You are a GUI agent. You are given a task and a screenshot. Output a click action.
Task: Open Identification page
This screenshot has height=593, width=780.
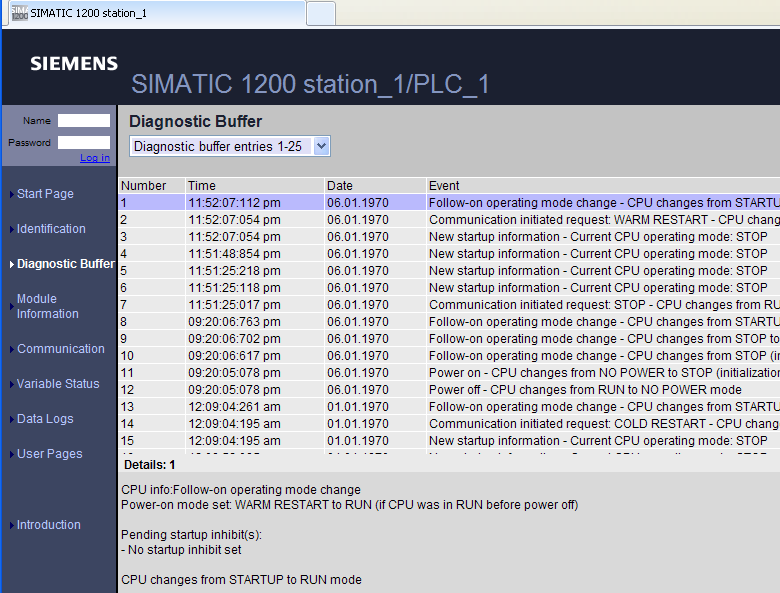click(x=51, y=229)
